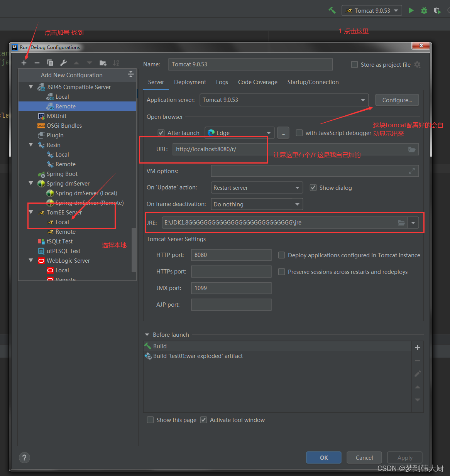This screenshot has width=450, height=476.
Task: Select Remote under JSR45 Compatible Server
Action: pyautogui.click(x=77, y=106)
